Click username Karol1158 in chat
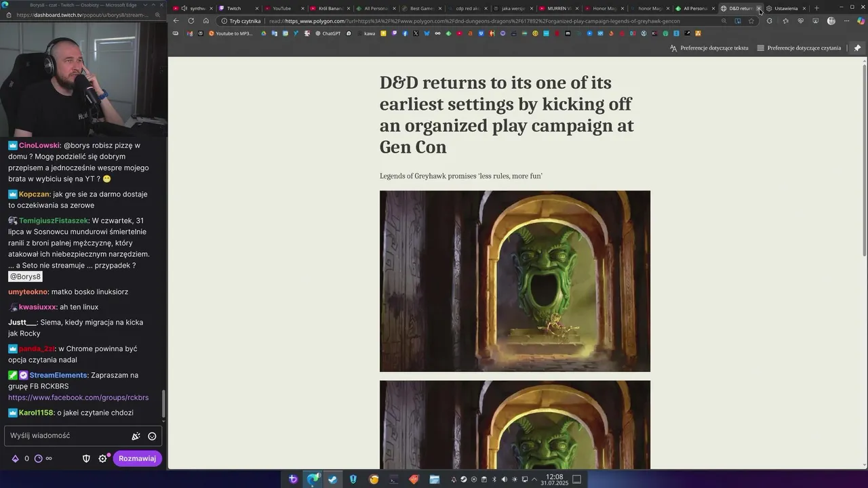 click(x=35, y=413)
